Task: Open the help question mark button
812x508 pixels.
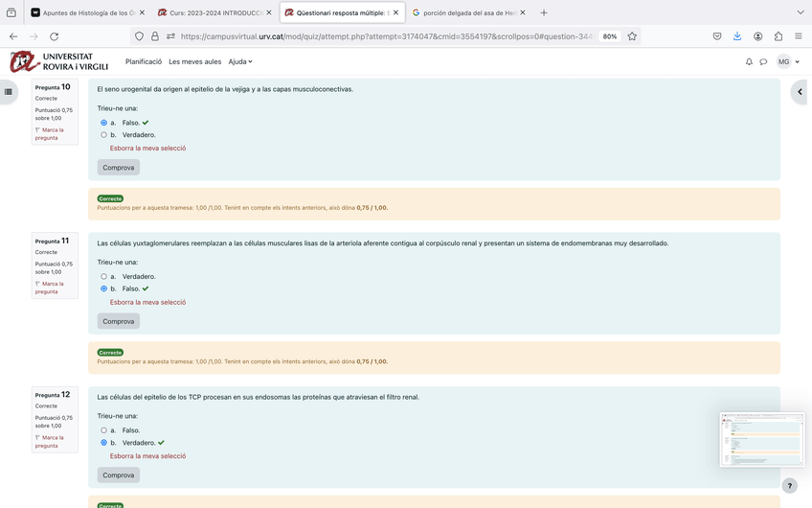Action: pyautogui.click(x=789, y=486)
